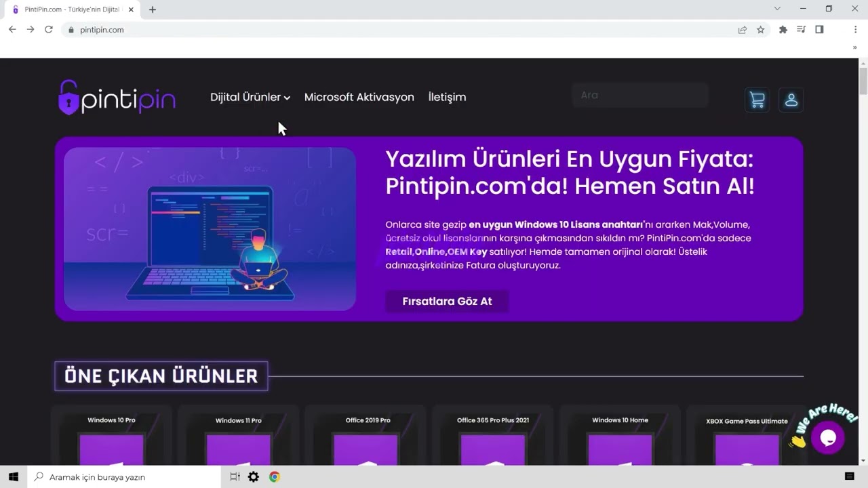Click the Yazılım Ürünleri En Uygun Fiyata headline

pyautogui.click(x=570, y=172)
